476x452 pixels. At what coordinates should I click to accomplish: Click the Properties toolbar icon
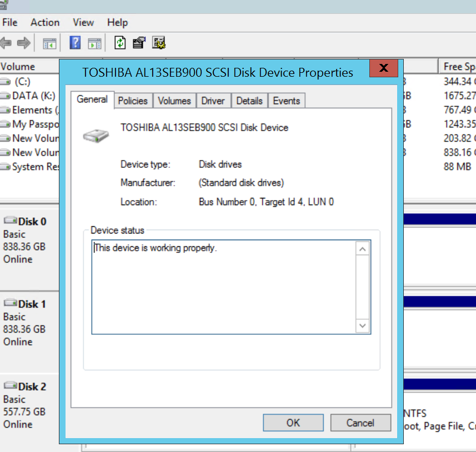[x=139, y=43]
